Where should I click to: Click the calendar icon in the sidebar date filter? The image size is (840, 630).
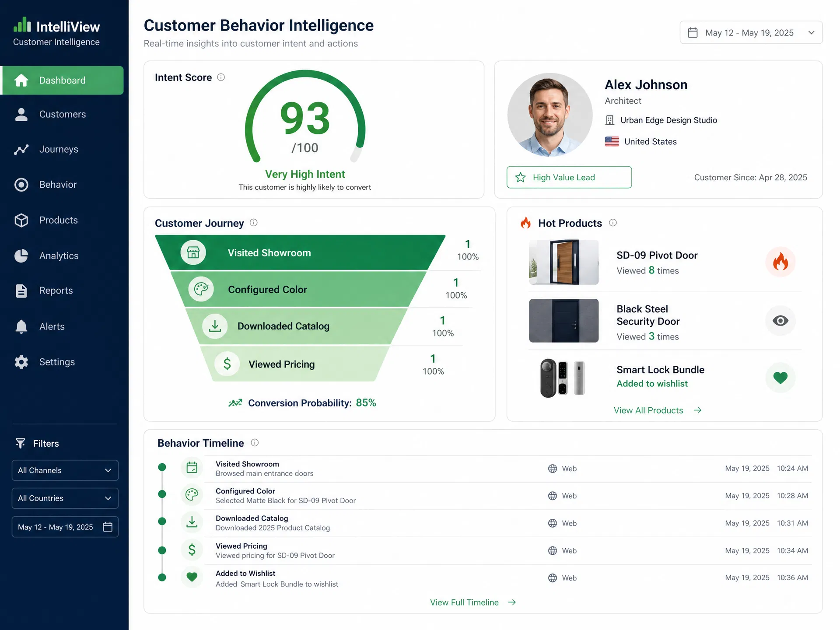click(x=108, y=527)
